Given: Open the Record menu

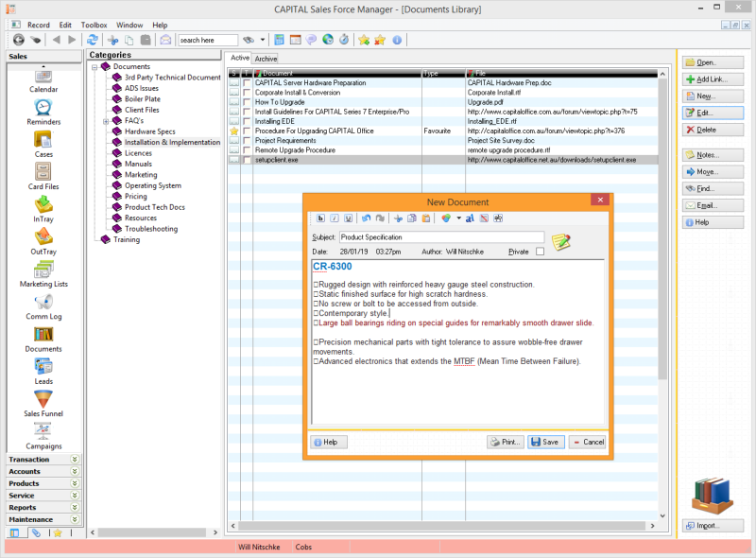Looking at the screenshot, I should point(39,26).
